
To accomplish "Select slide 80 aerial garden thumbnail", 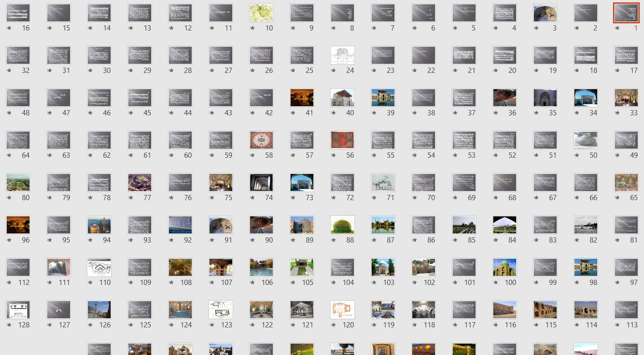I will 18,183.
